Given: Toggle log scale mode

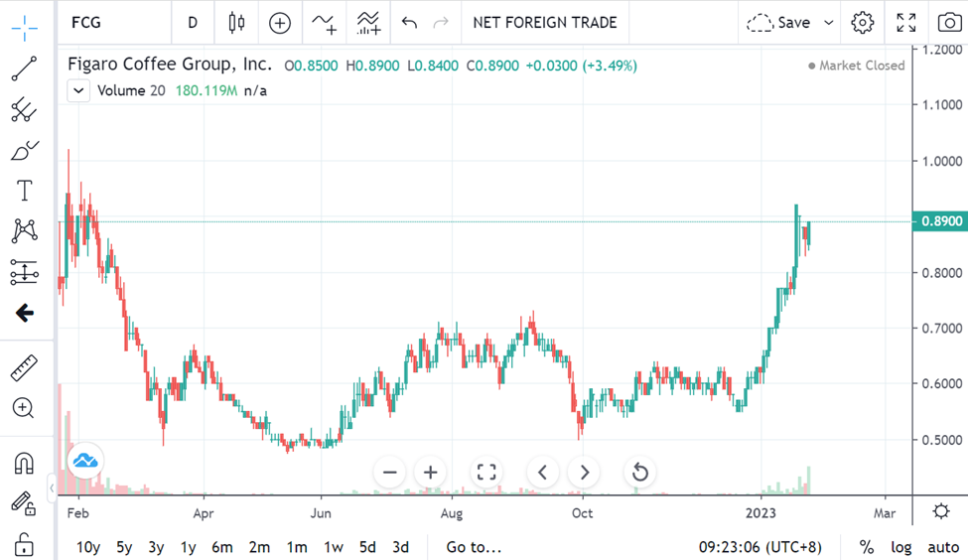Looking at the screenshot, I should point(900,547).
